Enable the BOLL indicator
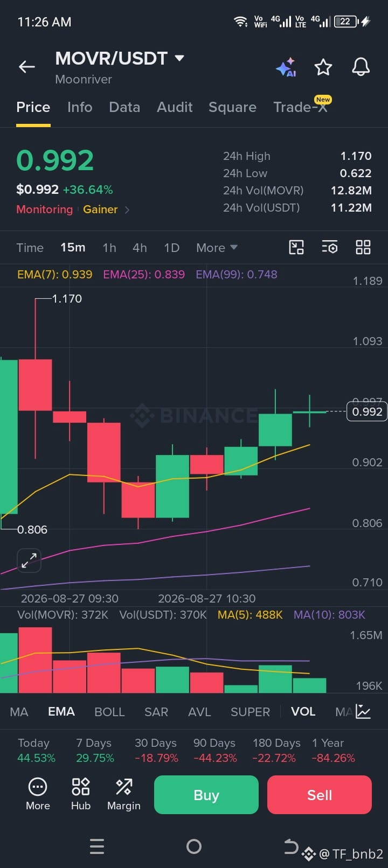 (109, 712)
